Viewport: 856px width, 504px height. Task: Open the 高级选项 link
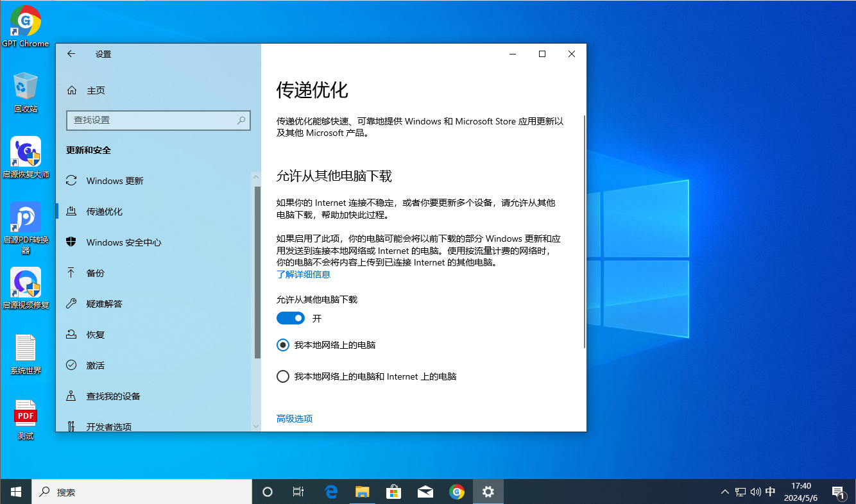[295, 419]
